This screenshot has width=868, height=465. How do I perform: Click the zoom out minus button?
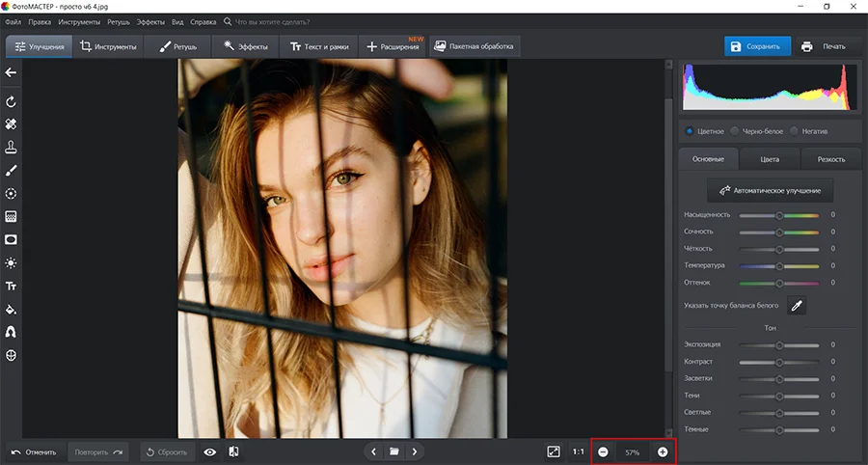click(603, 451)
